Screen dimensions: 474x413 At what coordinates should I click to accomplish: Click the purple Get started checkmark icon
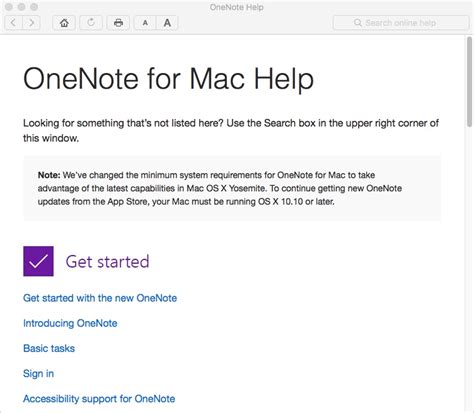click(38, 261)
